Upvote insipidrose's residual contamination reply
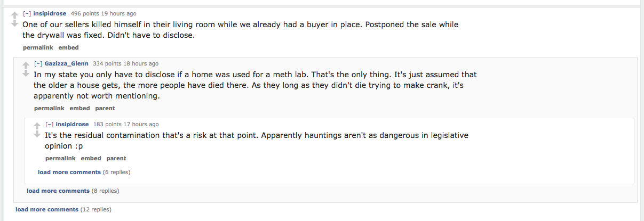 37,125
